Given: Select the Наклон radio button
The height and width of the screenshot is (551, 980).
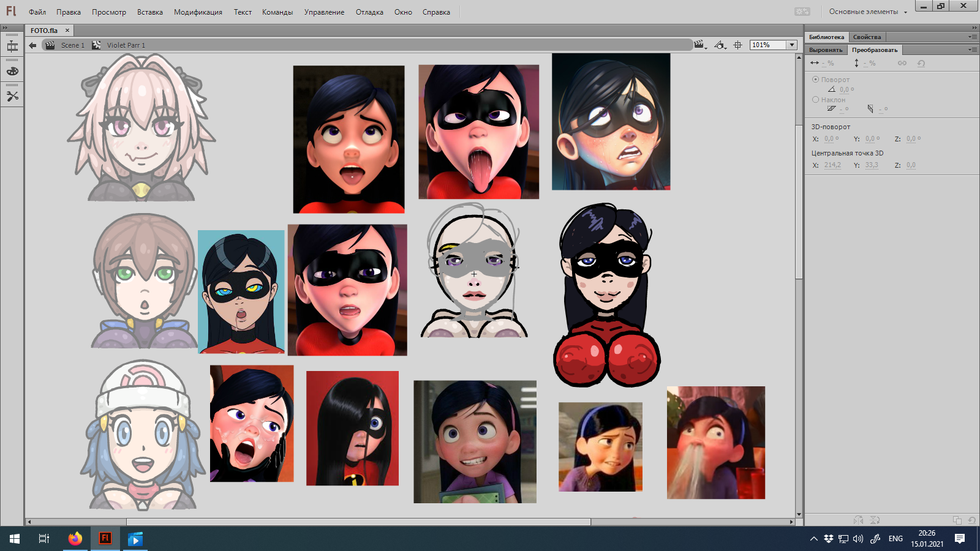Looking at the screenshot, I should 815,100.
